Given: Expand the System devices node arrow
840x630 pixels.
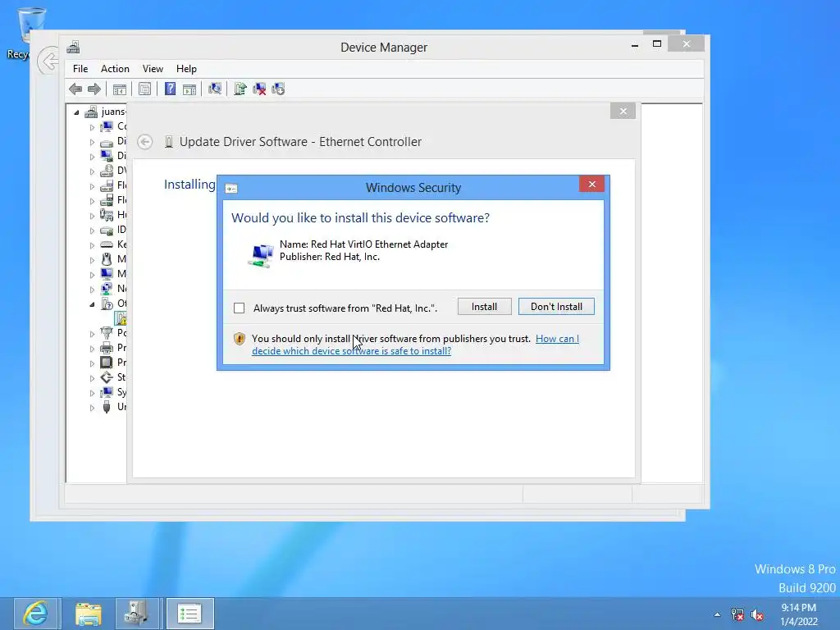Looking at the screenshot, I should (x=92, y=393).
